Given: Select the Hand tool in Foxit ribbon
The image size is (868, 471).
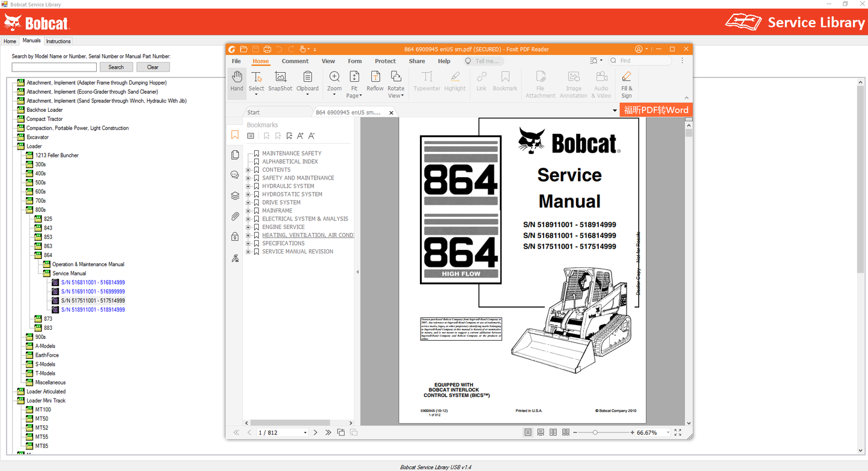Looking at the screenshot, I should click(x=237, y=84).
